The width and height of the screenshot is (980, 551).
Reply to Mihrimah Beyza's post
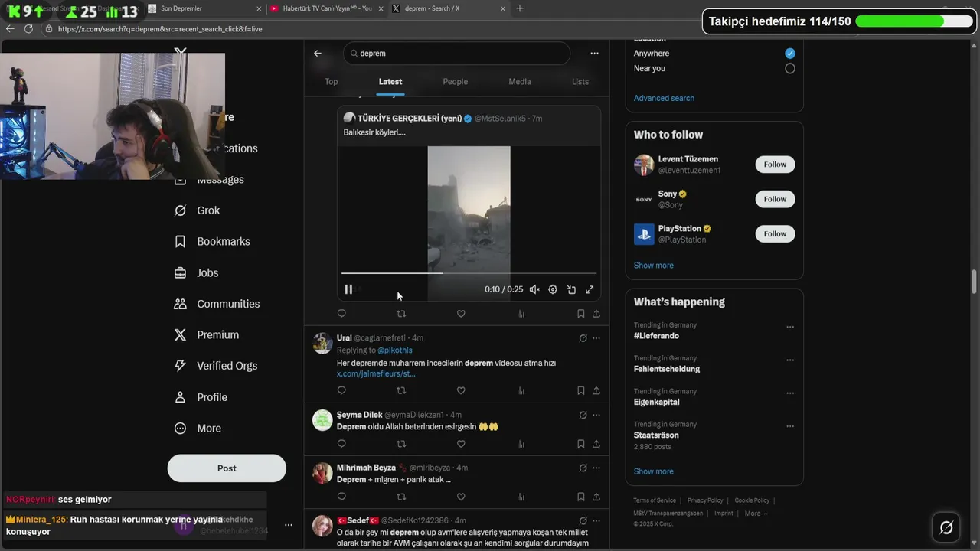341,497
